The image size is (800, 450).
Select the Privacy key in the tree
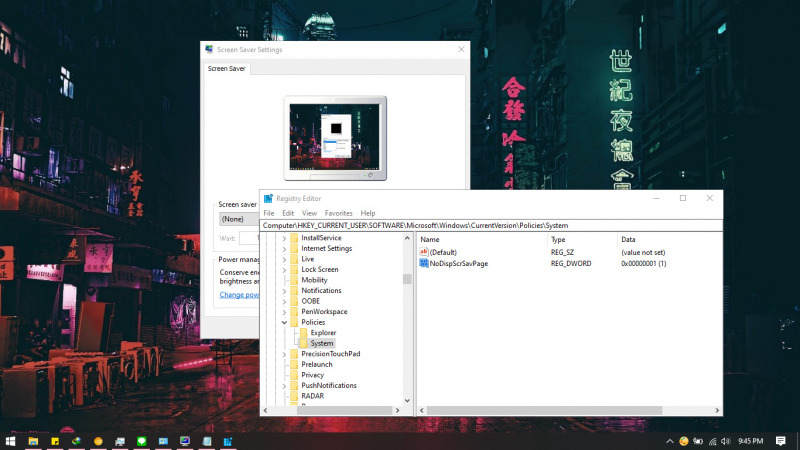[x=312, y=375]
